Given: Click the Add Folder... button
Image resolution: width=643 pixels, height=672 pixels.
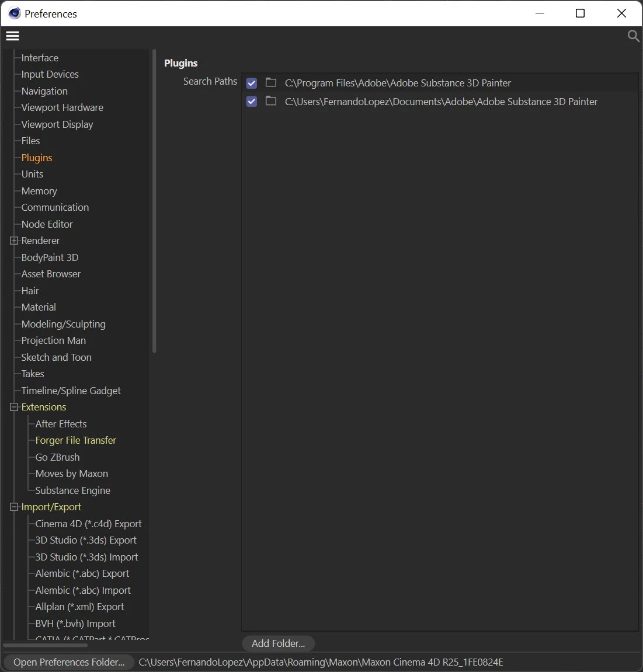Looking at the screenshot, I should (278, 643).
